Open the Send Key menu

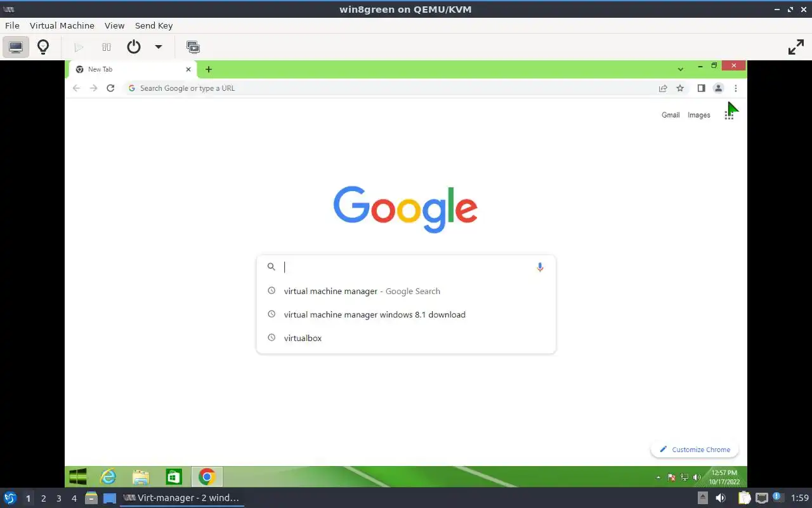pos(154,25)
